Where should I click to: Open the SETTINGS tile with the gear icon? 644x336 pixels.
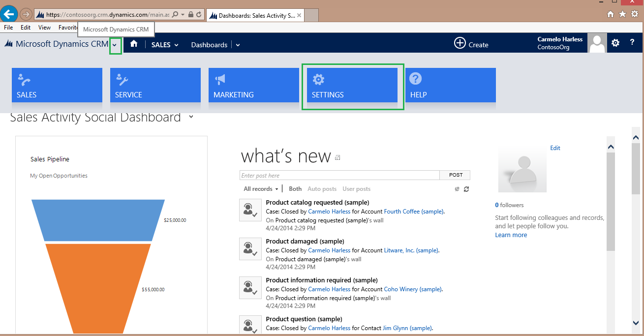[x=352, y=85]
